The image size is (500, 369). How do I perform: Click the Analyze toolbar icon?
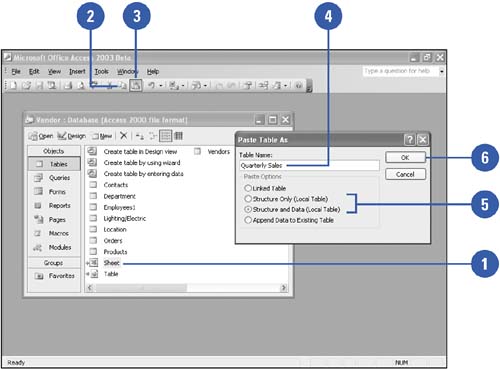[197, 86]
